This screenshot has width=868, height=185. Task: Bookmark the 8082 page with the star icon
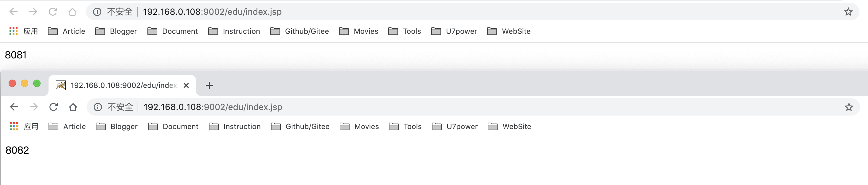(x=848, y=107)
